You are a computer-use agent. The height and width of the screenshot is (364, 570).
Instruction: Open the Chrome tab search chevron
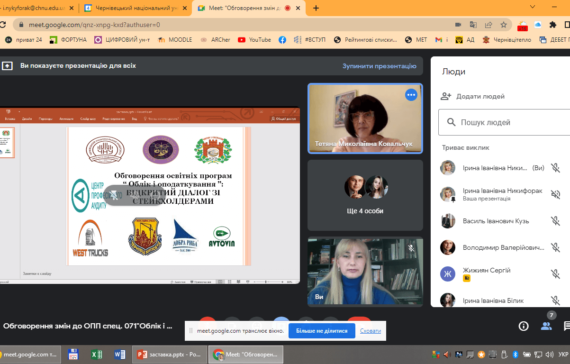click(x=533, y=7)
